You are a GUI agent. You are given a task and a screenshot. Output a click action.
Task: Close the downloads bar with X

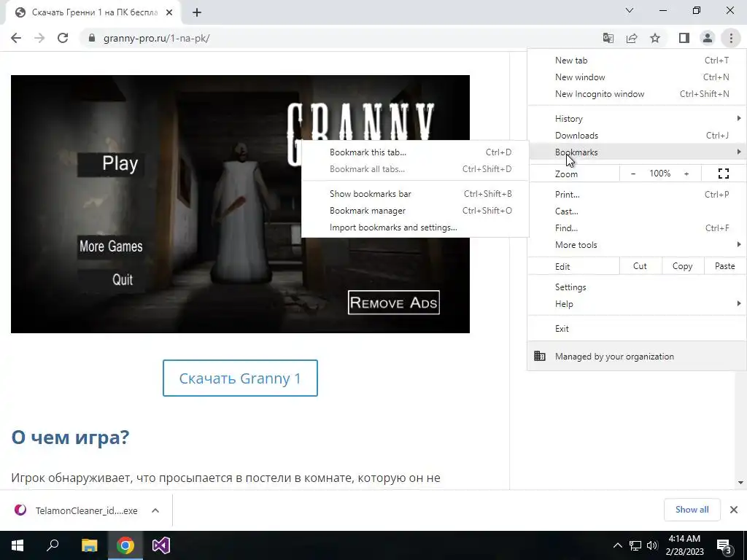coord(734,510)
